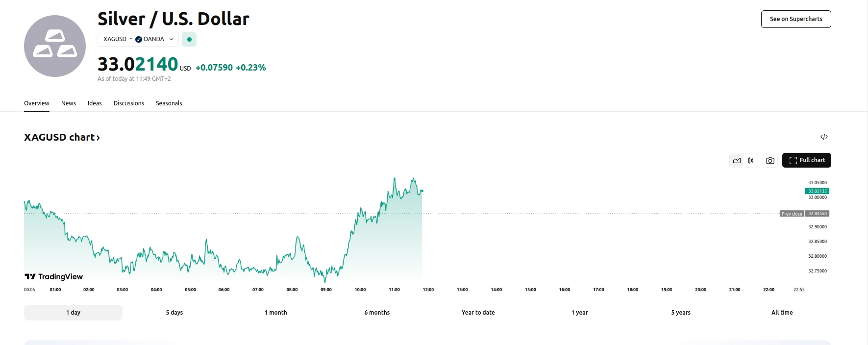
Task: Click the current price marker 33.02135
Action: [x=817, y=191]
